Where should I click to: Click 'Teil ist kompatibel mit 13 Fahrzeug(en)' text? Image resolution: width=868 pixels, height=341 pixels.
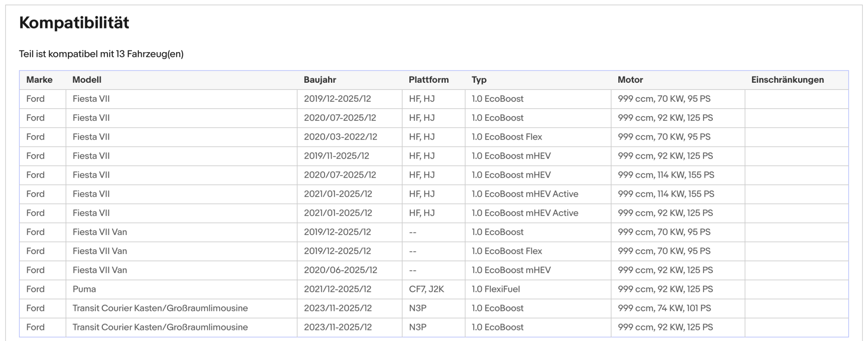tap(101, 54)
